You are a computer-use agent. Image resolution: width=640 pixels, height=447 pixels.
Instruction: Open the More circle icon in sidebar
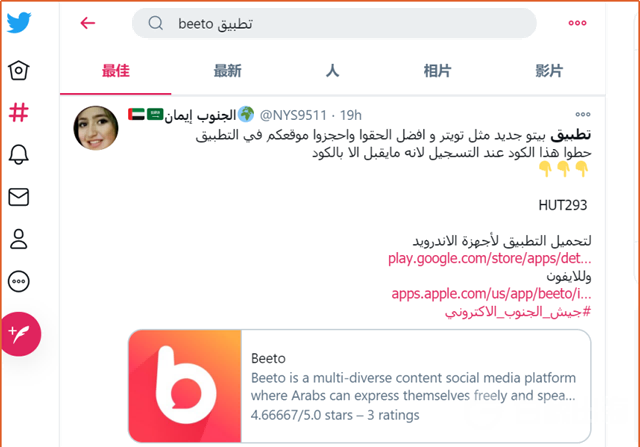tap(19, 281)
